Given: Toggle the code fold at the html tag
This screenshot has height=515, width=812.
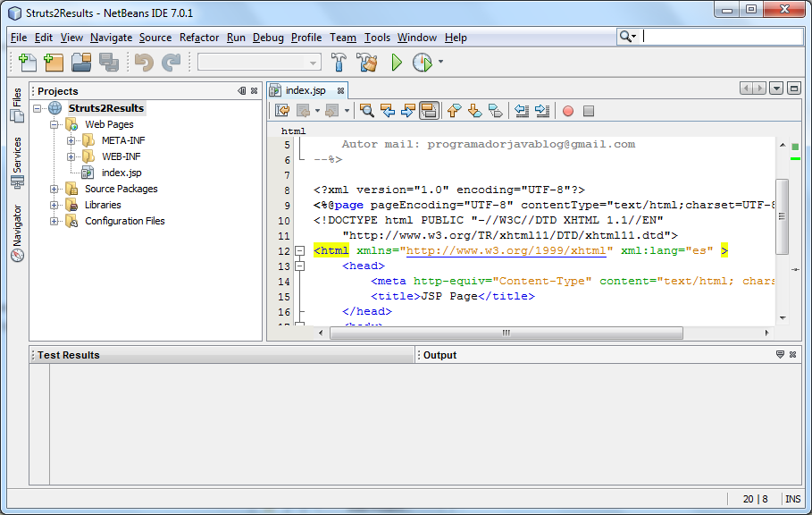Looking at the screenshot, I should tap(300, 250).
